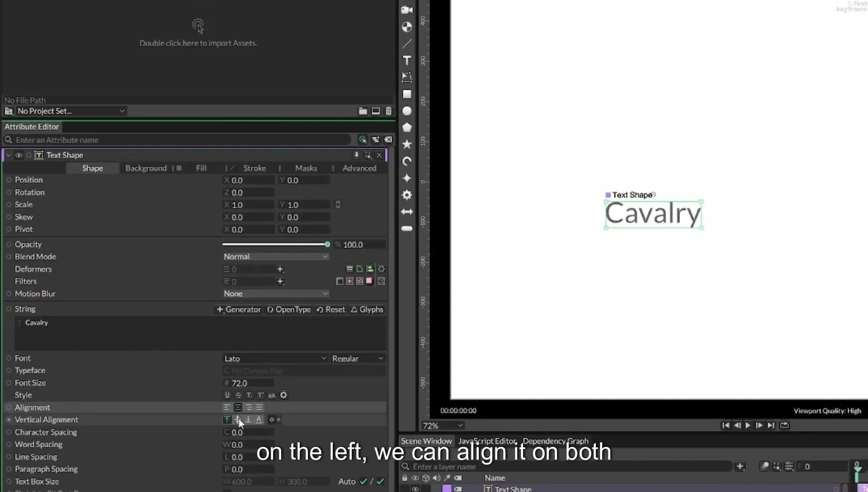Open the Blend Mode Normal dropdown
Image resolution: width=868 pixels, height=492 pixels.
(275, 256)
